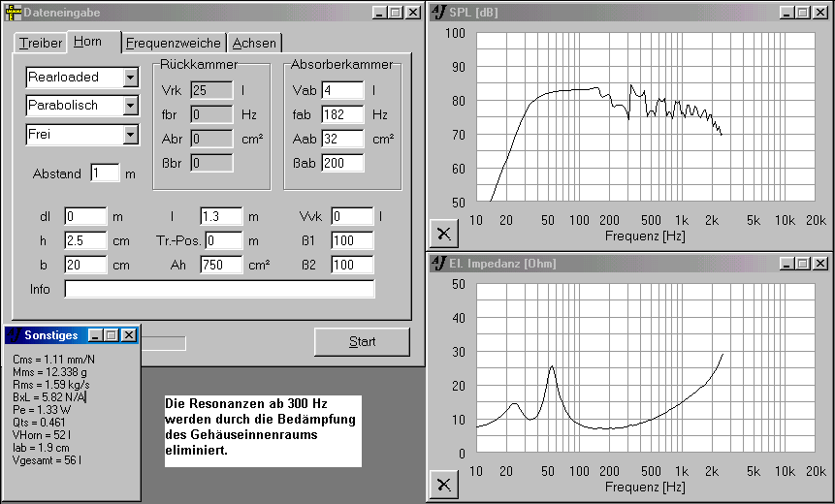
Task: Focus the Info text field
Action: click(x=219, y=289)
